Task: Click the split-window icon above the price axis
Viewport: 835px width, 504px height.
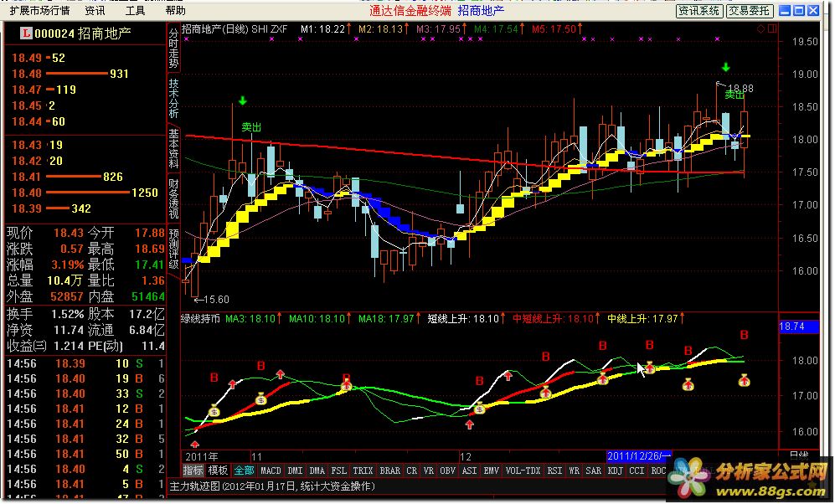Action: (772, 28)
